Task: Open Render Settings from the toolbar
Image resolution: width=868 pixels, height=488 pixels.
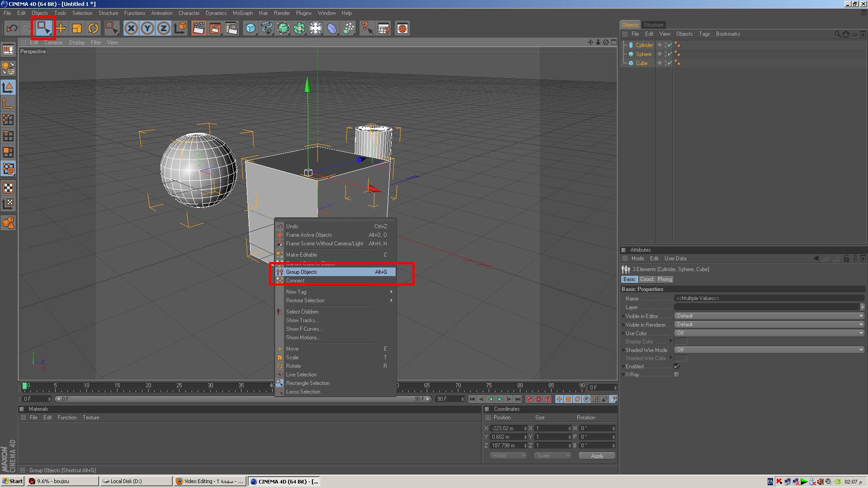Action: pos(231,28)
